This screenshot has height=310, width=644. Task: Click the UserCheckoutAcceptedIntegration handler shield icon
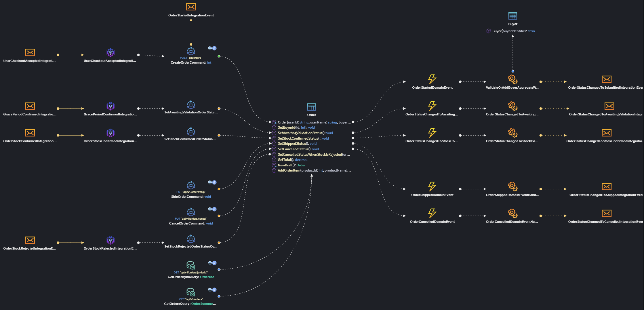[110, 52]
